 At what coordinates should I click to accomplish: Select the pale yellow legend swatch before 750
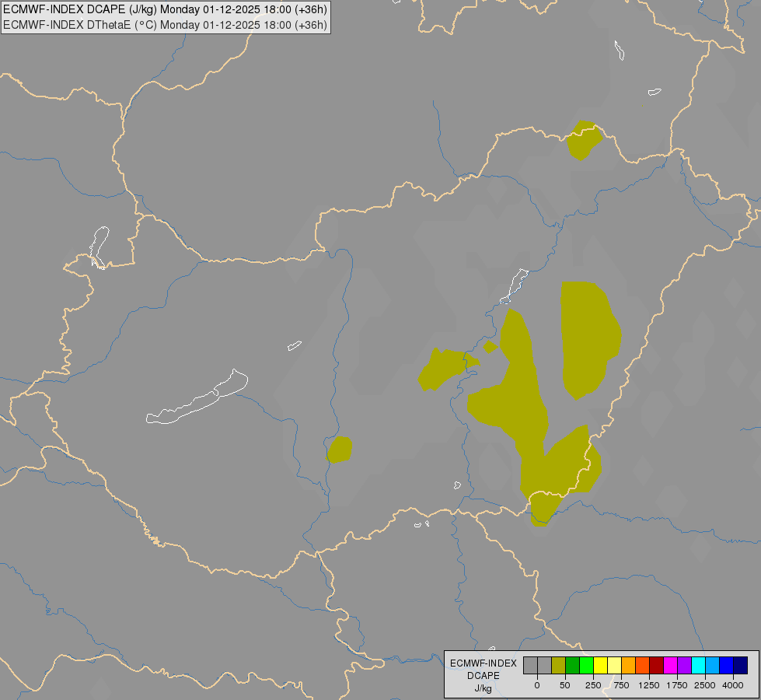click(614, 666)
